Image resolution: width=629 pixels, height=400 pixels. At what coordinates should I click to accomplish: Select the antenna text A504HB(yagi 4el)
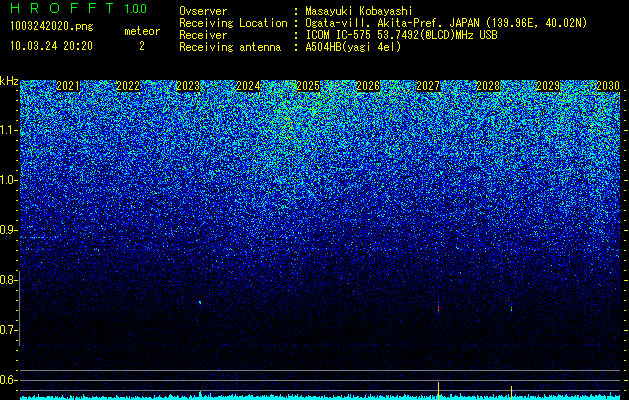tap(353, 47)
